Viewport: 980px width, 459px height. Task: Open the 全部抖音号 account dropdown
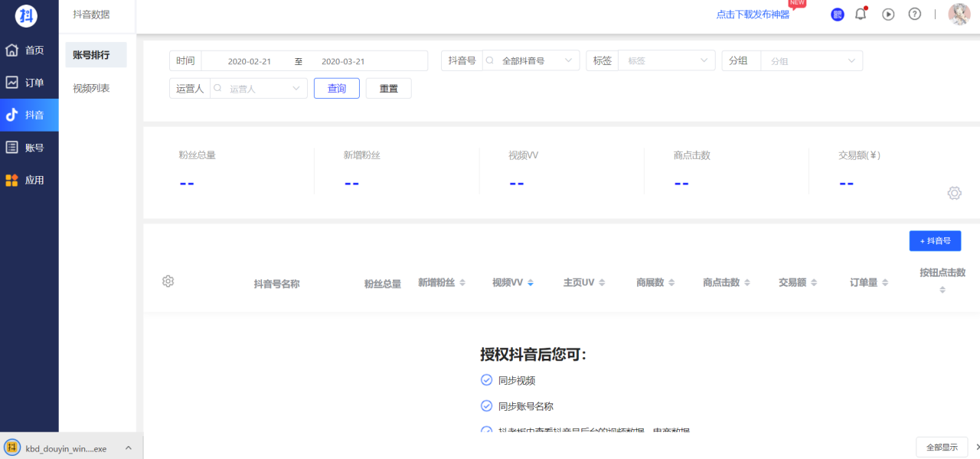tap(531, 60)
